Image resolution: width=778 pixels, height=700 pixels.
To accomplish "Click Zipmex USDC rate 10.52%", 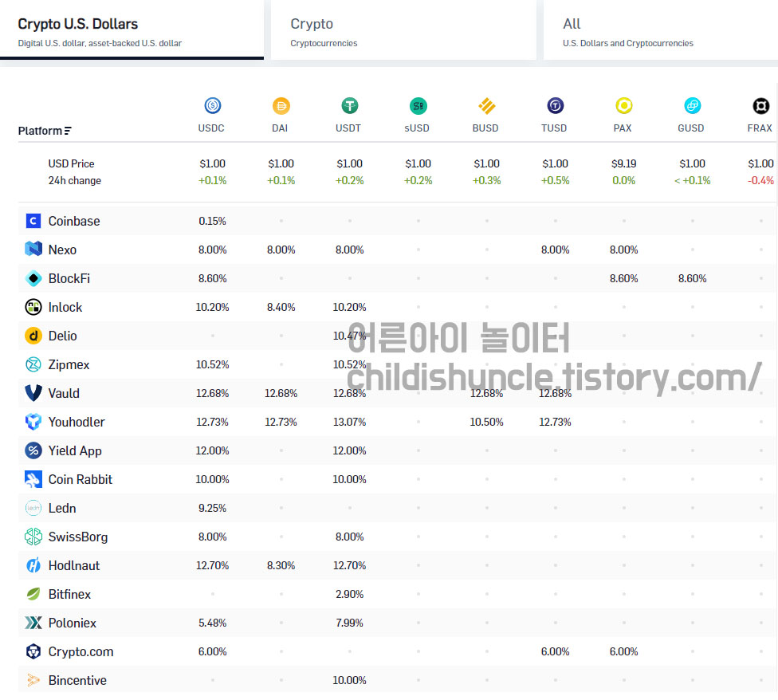I will click(212, 364).
